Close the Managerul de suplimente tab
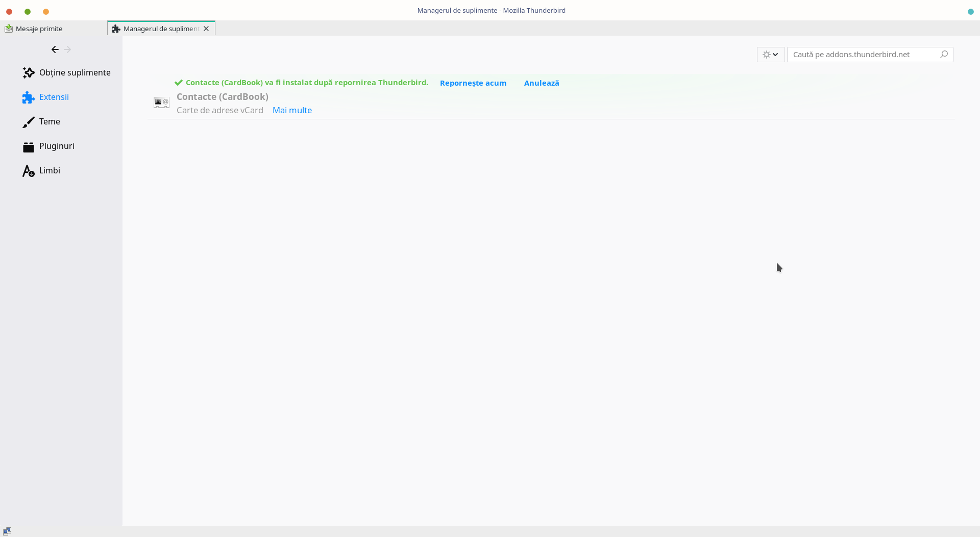Viewport: 980px width, 537px height. point(206,29)
